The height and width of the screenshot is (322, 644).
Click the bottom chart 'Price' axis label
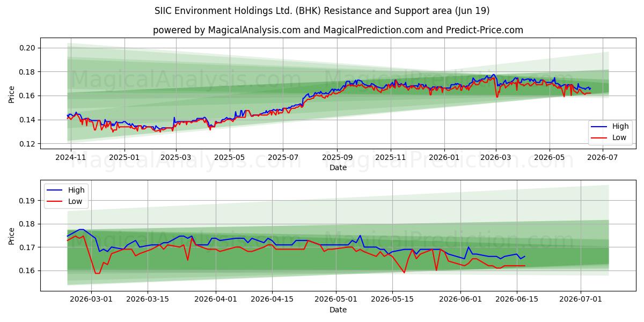pos(12,235)
